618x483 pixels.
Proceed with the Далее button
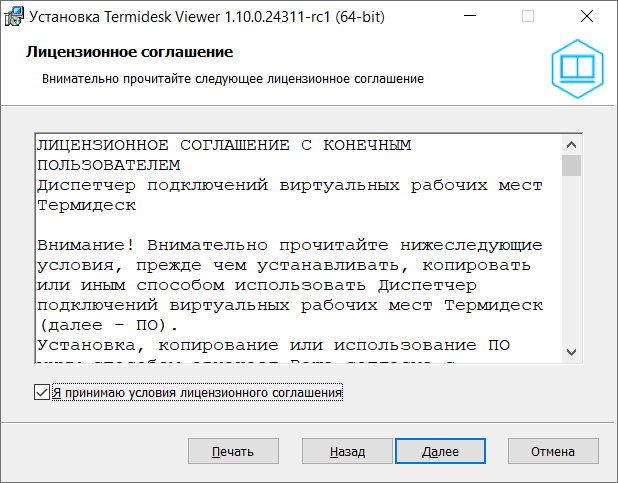(440, 451)
